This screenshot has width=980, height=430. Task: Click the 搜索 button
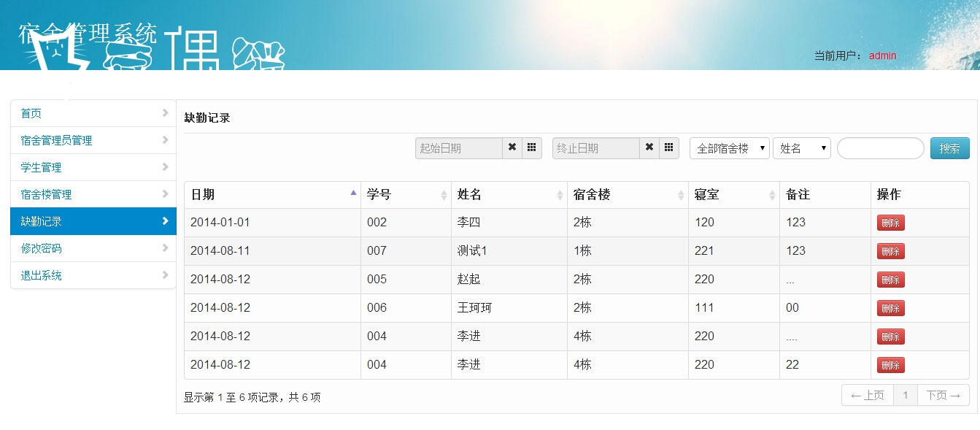[x=949, y=148]
